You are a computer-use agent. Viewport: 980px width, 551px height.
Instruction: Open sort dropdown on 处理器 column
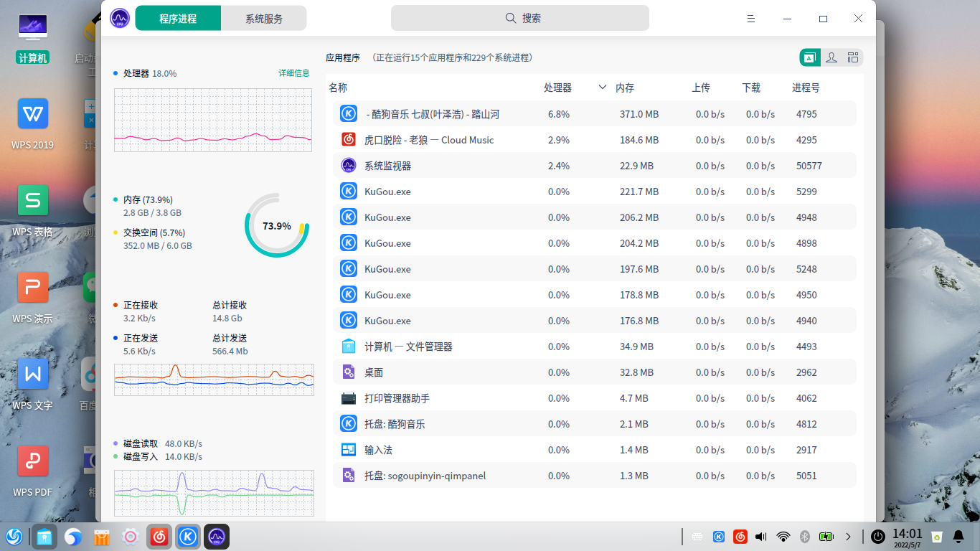click(602, 87)
